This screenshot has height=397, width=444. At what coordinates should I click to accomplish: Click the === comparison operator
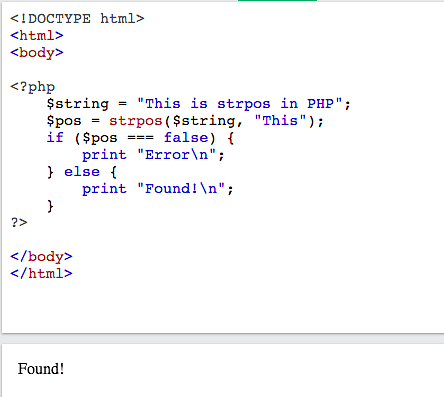(x=140, y=138)
